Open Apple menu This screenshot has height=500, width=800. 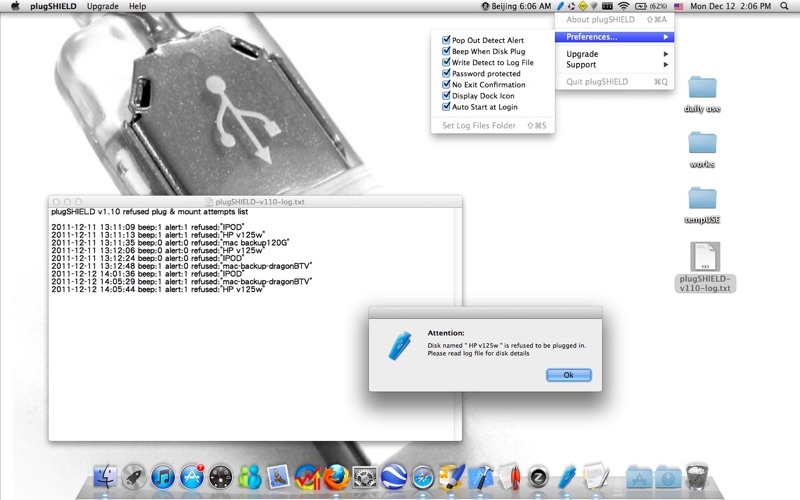click(x=15, y=6)
